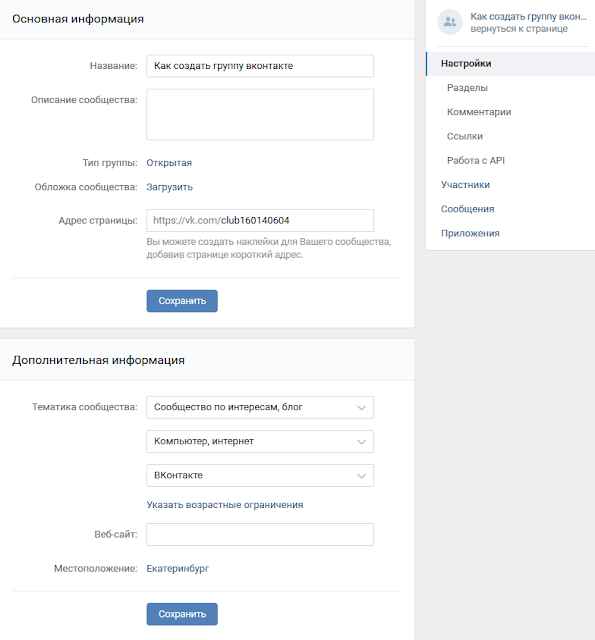Go to Приложения in sidebar
The height and width of the screenshot is (640, 595).
(470, 233)
